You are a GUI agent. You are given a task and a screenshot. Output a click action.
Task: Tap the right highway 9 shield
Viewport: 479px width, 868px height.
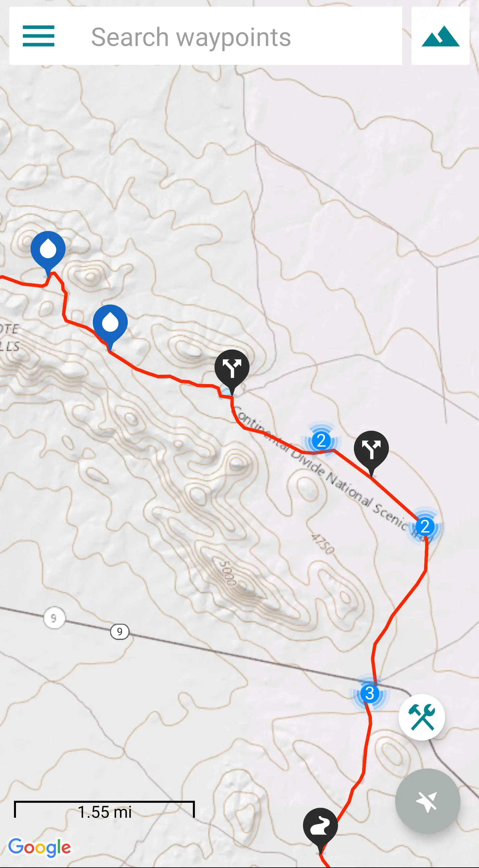pos(119,631)
